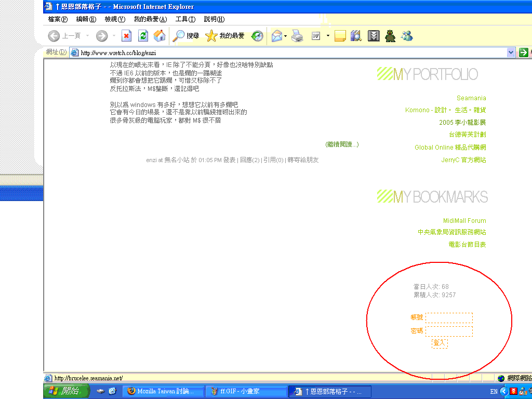Viewport: 532px width, 399px height.
Task: Open the Seamania portfolio link
Action: click(471, 98)
